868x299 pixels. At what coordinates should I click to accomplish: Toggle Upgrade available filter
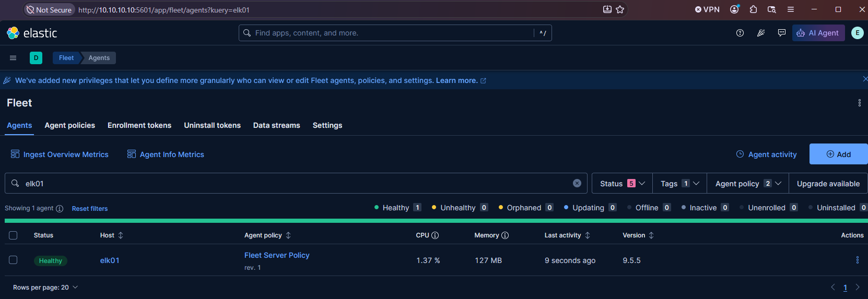tap(828, 183)
